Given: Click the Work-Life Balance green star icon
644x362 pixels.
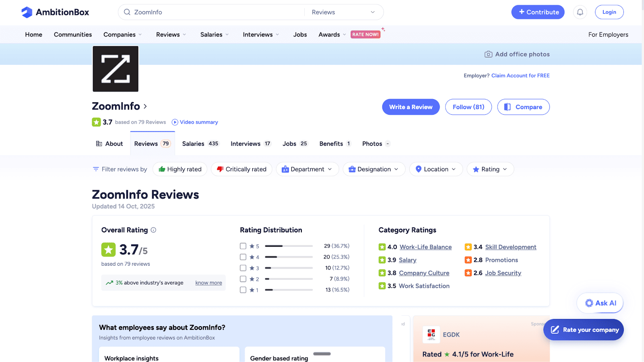Looking at the screenshot, I should [x=382, y=247].
